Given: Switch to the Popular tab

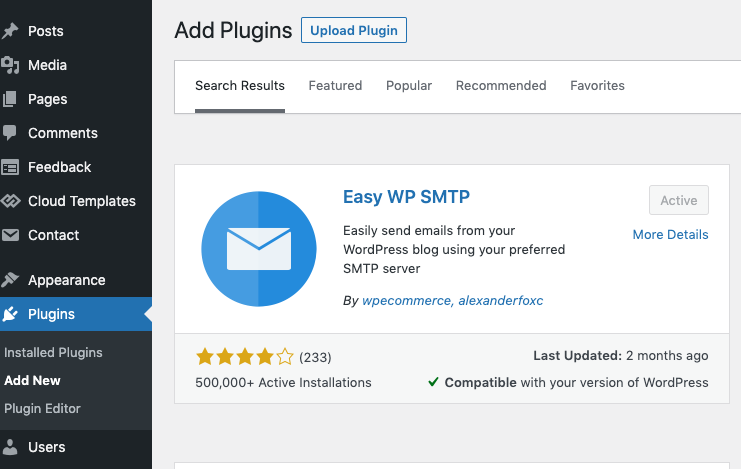Looking at the screenshot, I should [x=409, y=86].
